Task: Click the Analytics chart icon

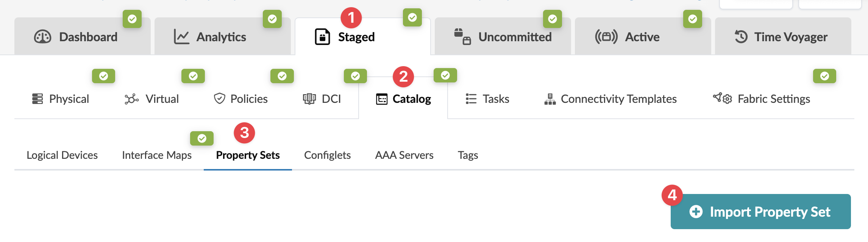Action: (x=181, y=37)
